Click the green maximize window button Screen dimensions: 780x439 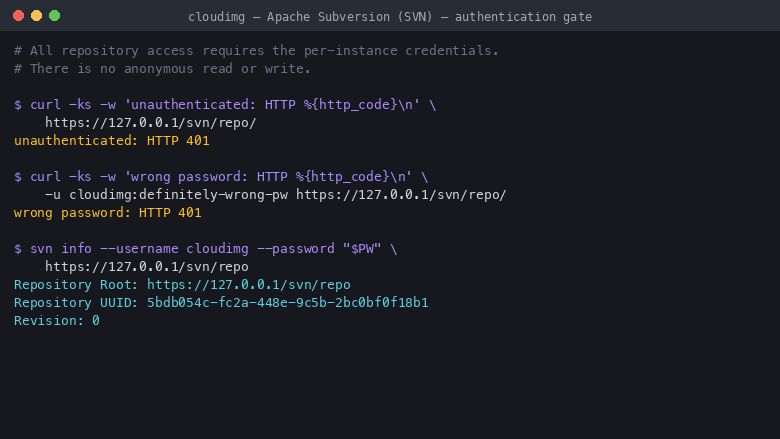coord(55,16)
